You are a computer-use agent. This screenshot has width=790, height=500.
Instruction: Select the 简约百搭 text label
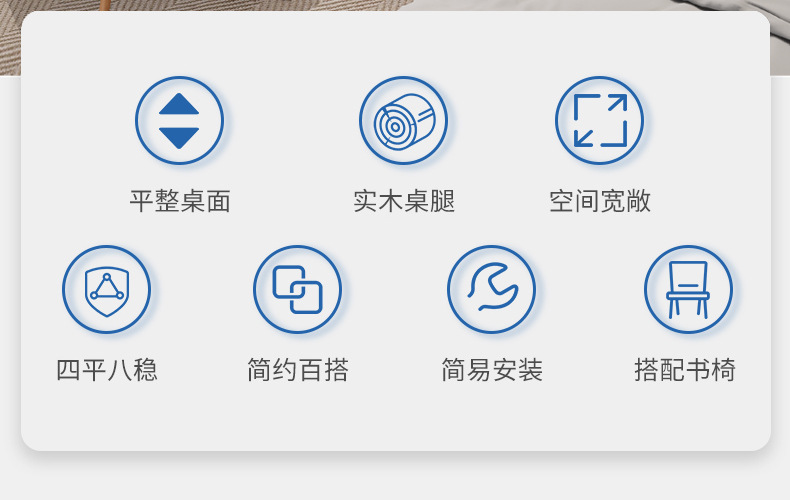point(297,370)
